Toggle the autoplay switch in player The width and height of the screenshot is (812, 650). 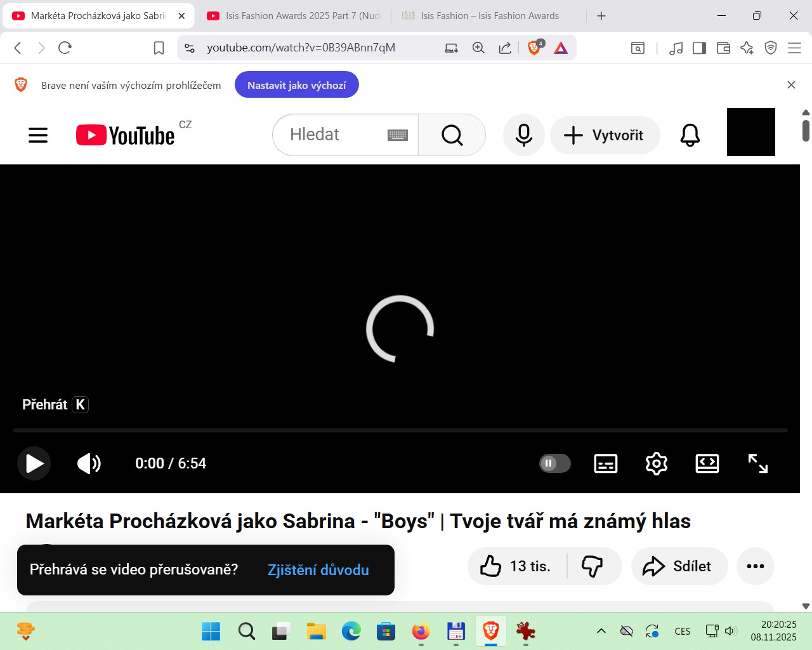[x=554, y=463]
